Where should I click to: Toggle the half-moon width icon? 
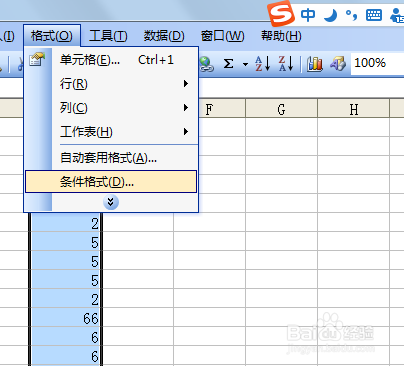(330, 15)
